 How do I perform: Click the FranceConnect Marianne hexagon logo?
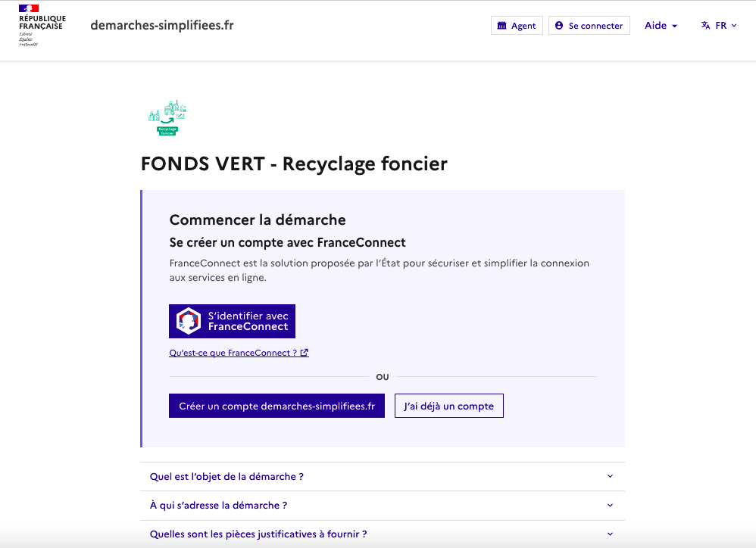pyautogui.click(x=189, y=321)
